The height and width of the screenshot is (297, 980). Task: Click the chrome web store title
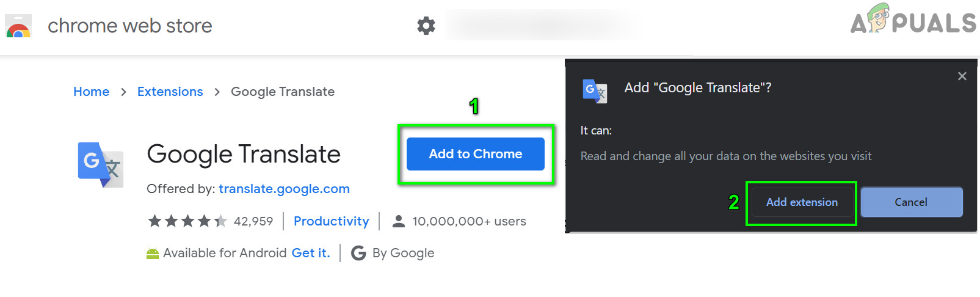[x=130, y=26]
